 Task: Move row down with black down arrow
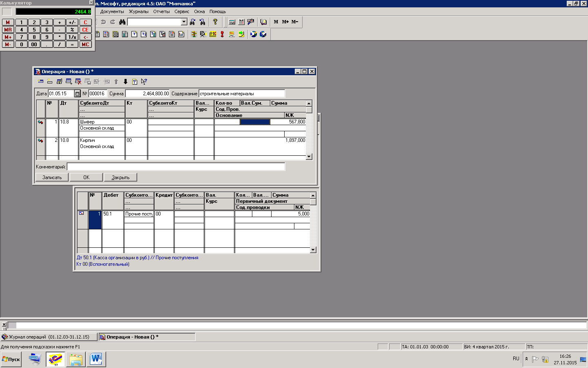[125, 81]
